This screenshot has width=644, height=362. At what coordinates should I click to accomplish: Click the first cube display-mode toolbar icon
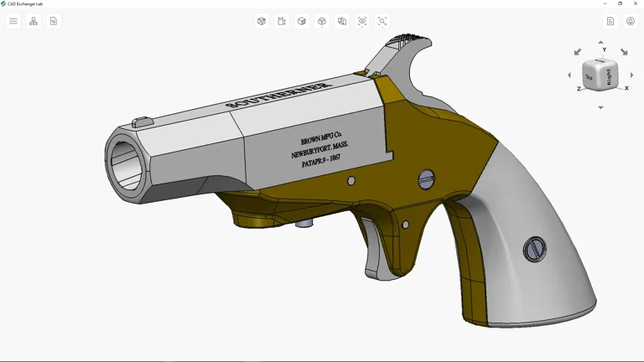tap(262, 21)
